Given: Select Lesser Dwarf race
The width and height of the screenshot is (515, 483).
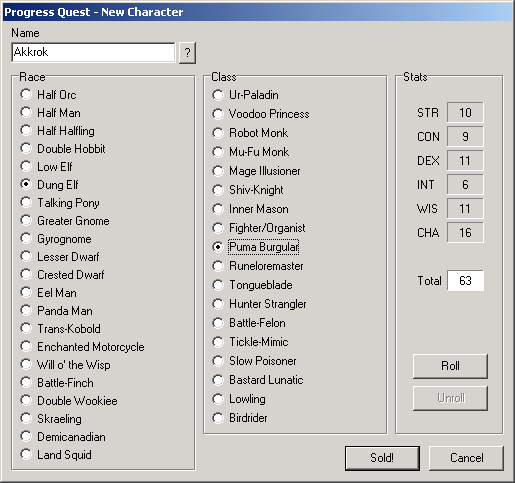Looking at the screenshot, I should coord(60,257).
